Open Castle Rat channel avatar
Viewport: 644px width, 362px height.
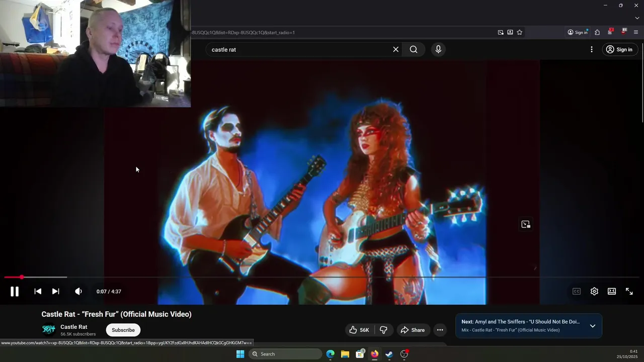(49, 330)
